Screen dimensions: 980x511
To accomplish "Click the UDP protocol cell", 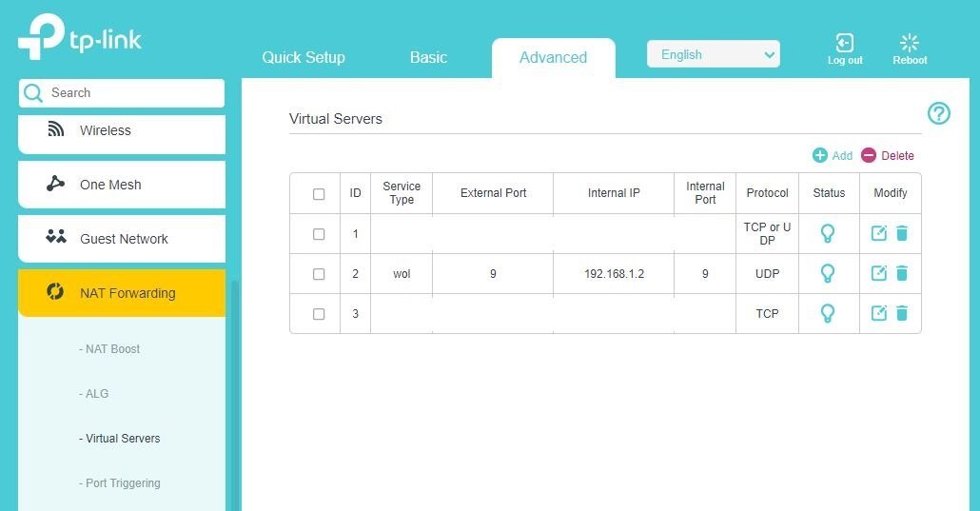I will pos(767,274).
